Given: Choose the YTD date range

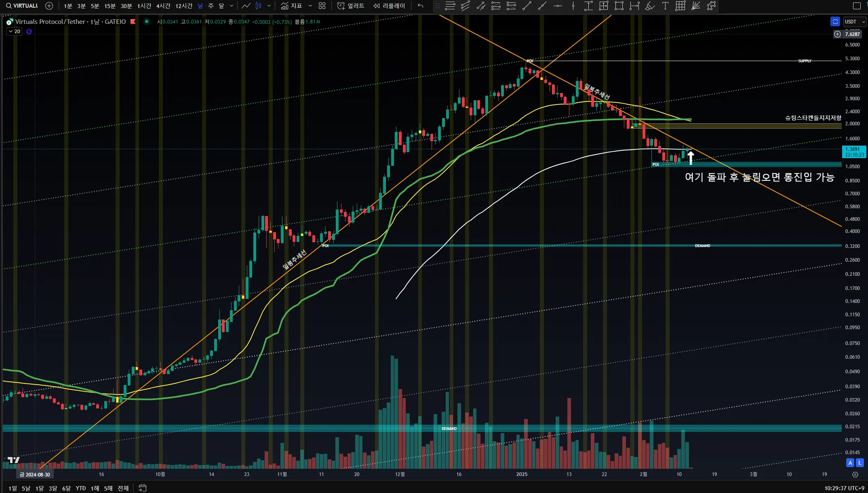Looking at the screenshot, I should click(x=81, y=488).
